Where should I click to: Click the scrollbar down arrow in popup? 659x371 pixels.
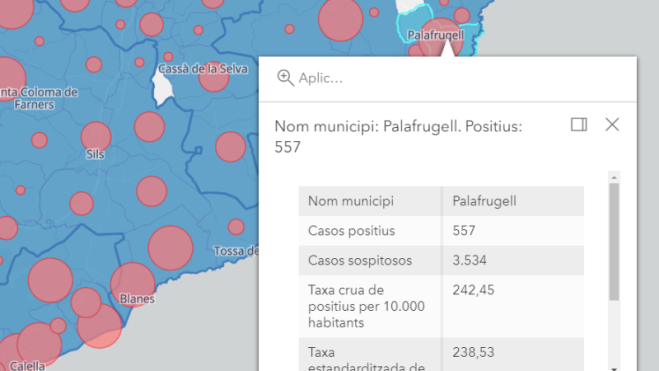[614, 368]
